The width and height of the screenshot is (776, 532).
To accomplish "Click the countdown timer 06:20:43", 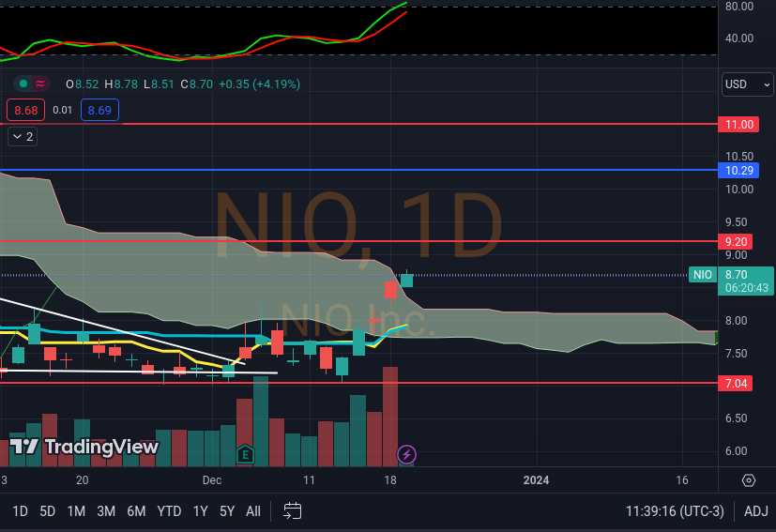I will pos(747,287).
